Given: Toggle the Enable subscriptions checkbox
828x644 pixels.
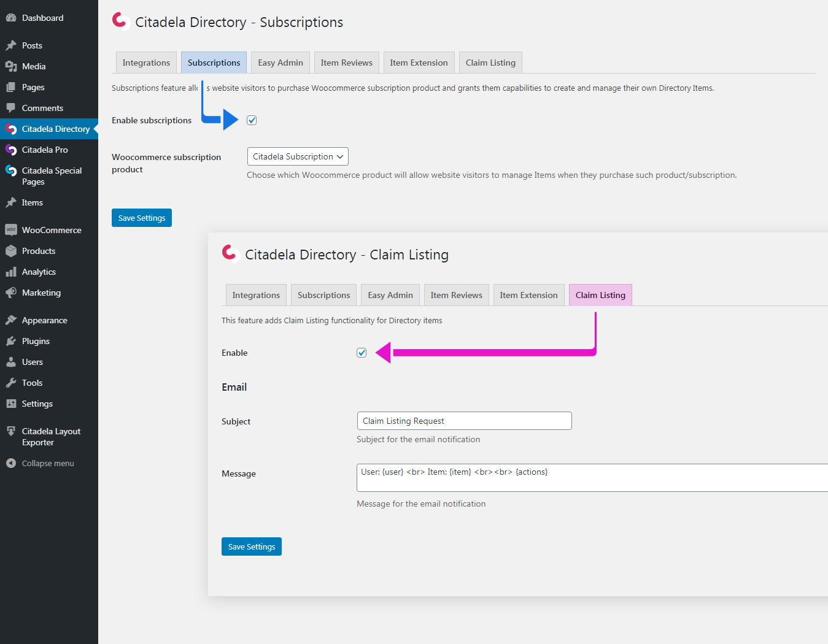Looking at the screenshot, I should (252, 120).
